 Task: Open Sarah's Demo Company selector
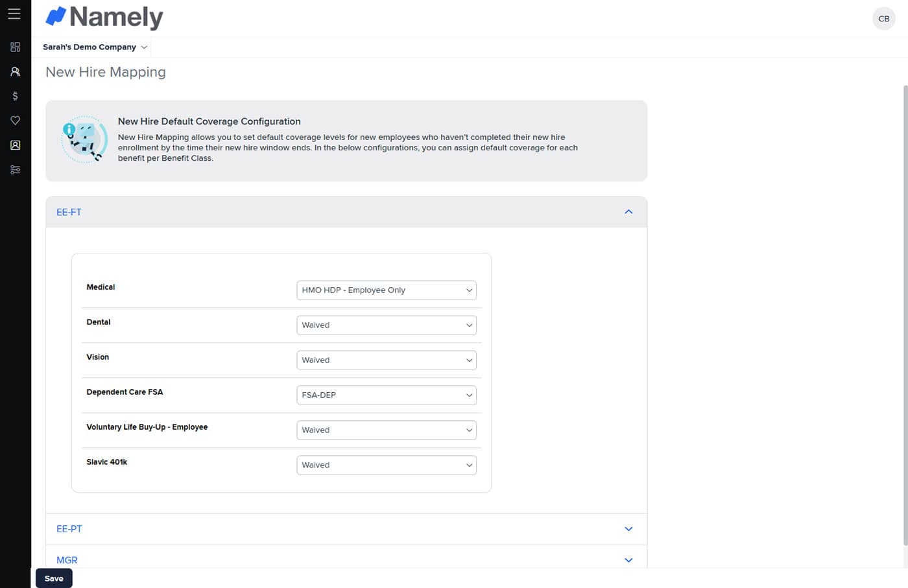click(x=95, y=47)
